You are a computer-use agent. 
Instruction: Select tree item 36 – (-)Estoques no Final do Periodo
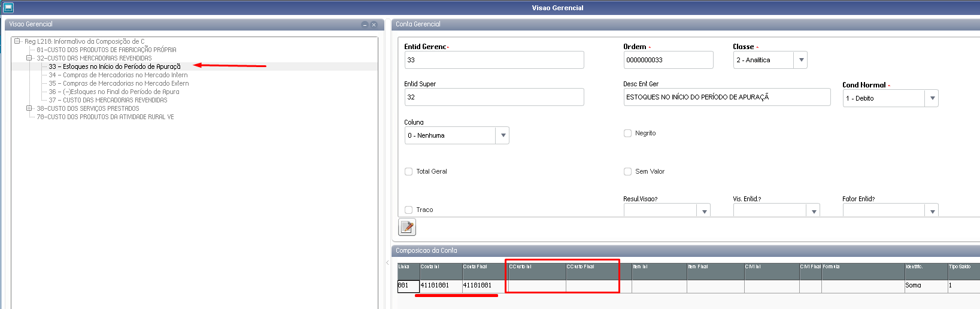(x=114, y=92)
